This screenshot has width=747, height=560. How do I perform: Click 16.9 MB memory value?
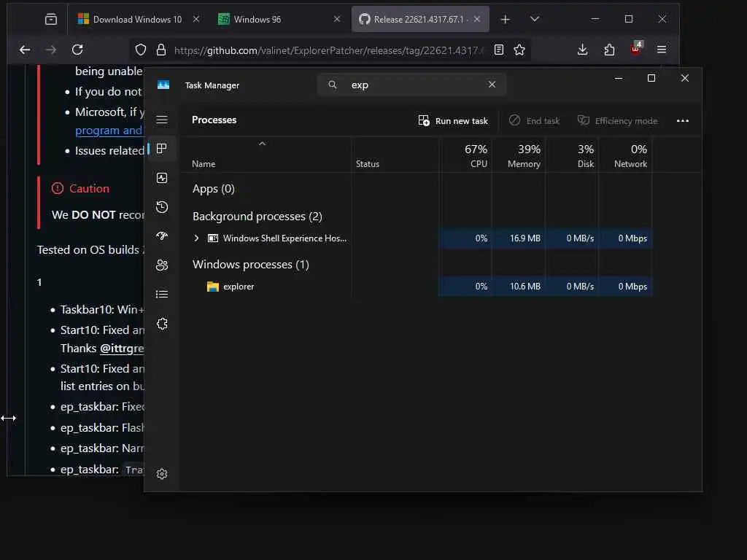(x=525, y=238)
